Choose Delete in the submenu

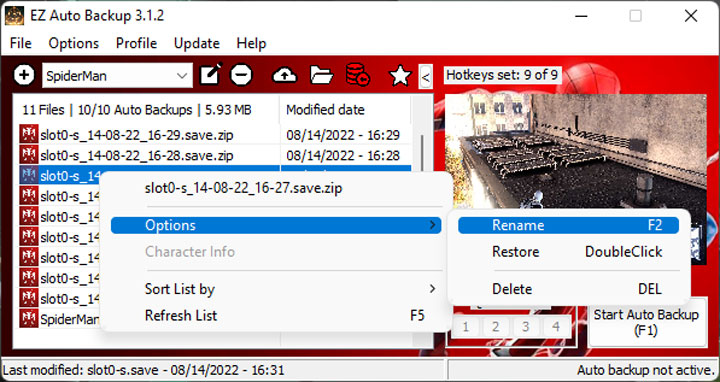click(x=568, y=289)
